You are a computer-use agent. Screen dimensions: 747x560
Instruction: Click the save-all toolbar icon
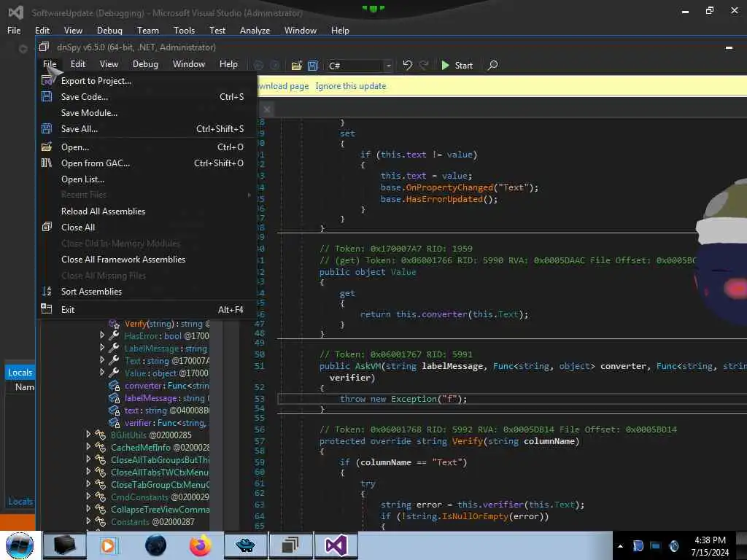pyautogui.click(x=312, y=66)
